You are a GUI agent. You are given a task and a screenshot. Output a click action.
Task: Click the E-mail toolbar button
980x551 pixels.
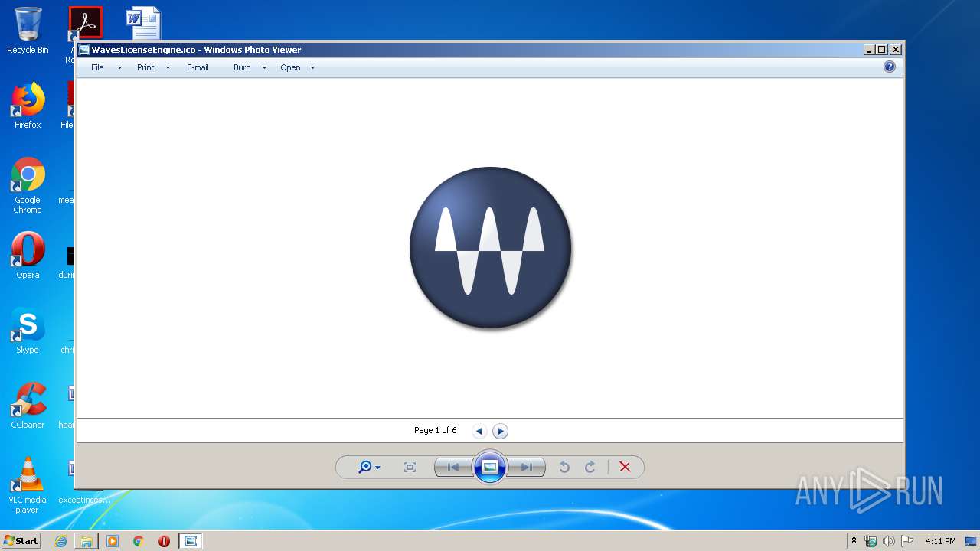point(198,67)
